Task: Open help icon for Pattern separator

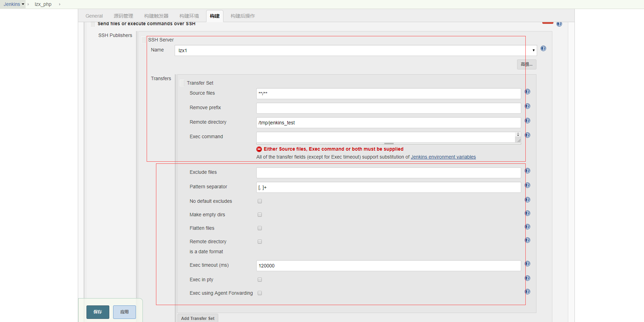Action: [527, 185]
